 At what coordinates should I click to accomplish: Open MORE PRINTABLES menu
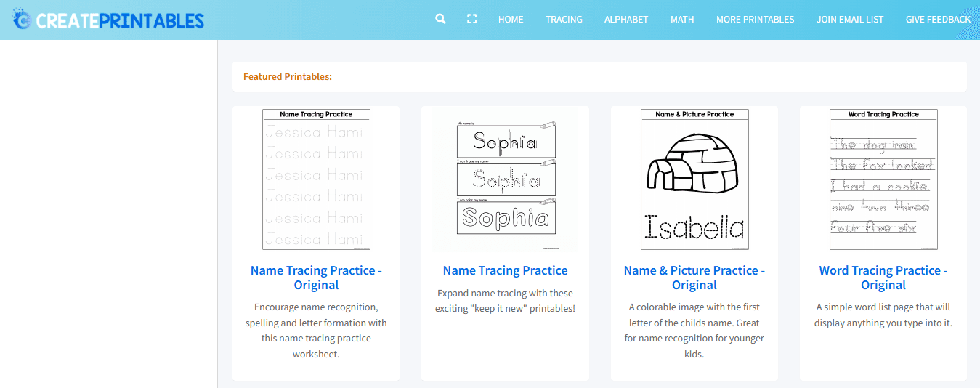pyautogui.click(x=756, y=20)
